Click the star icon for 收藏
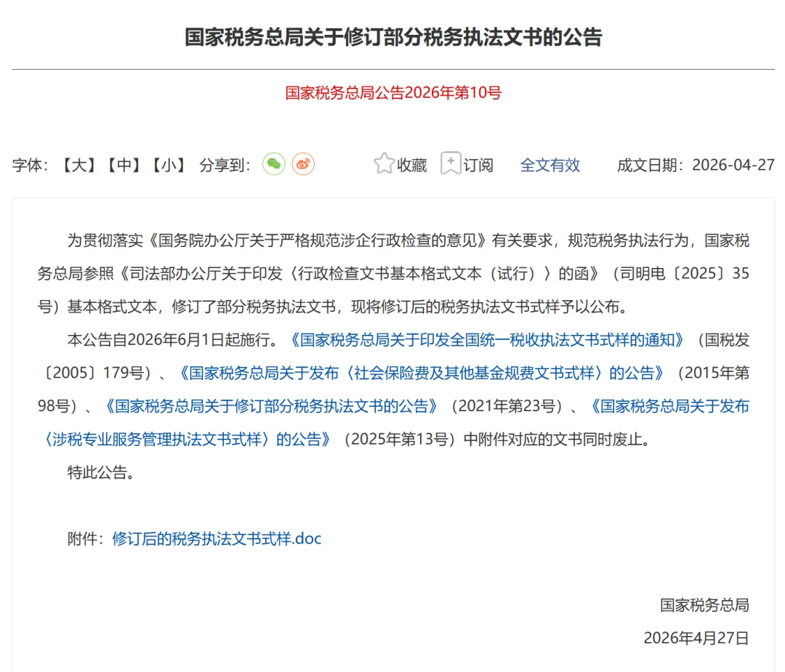The image size is (785, 672). [x=384, y=163]
